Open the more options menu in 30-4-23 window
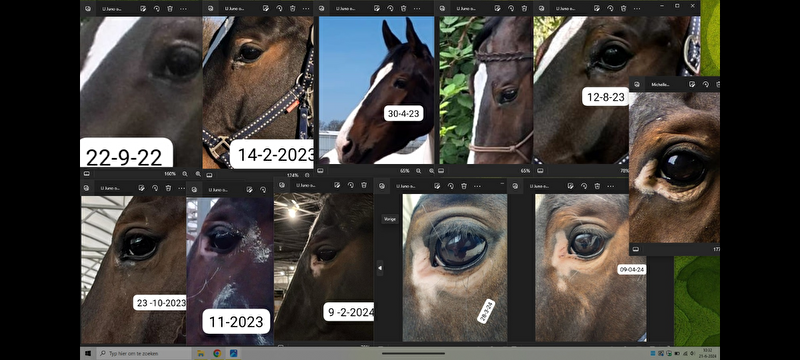The width and height of the screenshot is (800, 360). pyautogui.click(x=417, y=9)
